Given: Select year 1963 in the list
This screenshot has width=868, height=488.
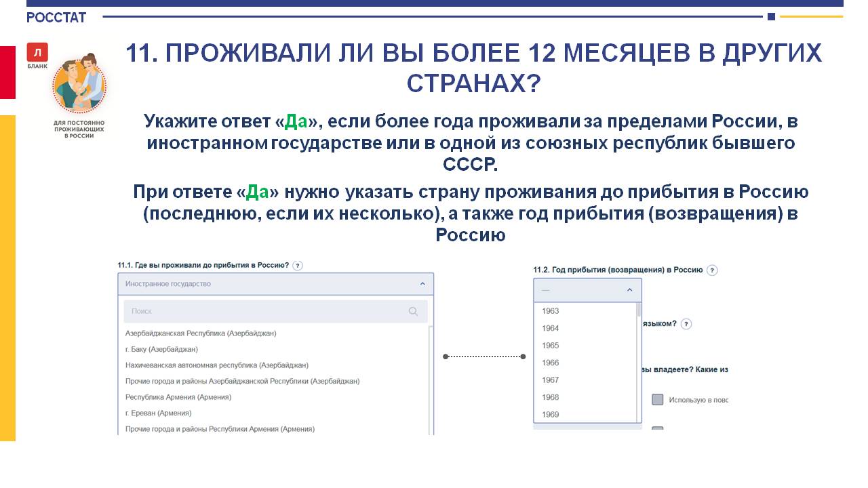Looking at the screenshot, I should [x=551, y=311].
